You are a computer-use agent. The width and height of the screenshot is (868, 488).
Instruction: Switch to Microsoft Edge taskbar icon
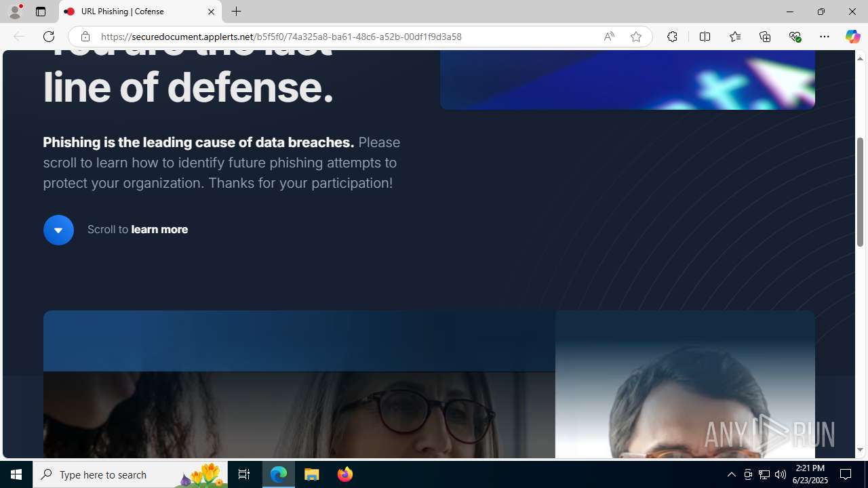pos(279,474)
